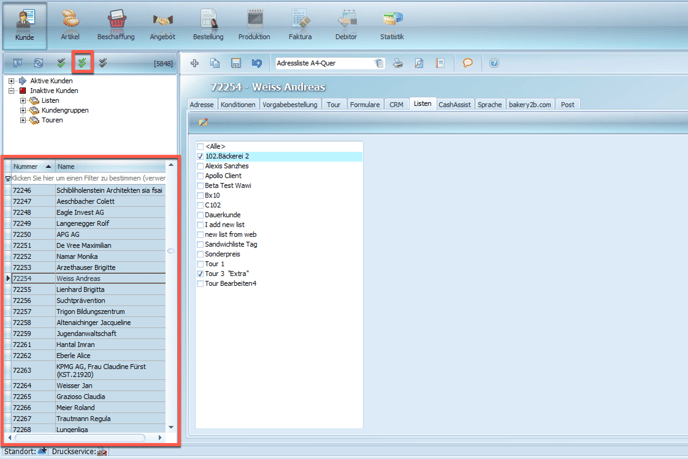Click the grey double-check icon in left toolbar
The image size is (688, 459).
103,63
